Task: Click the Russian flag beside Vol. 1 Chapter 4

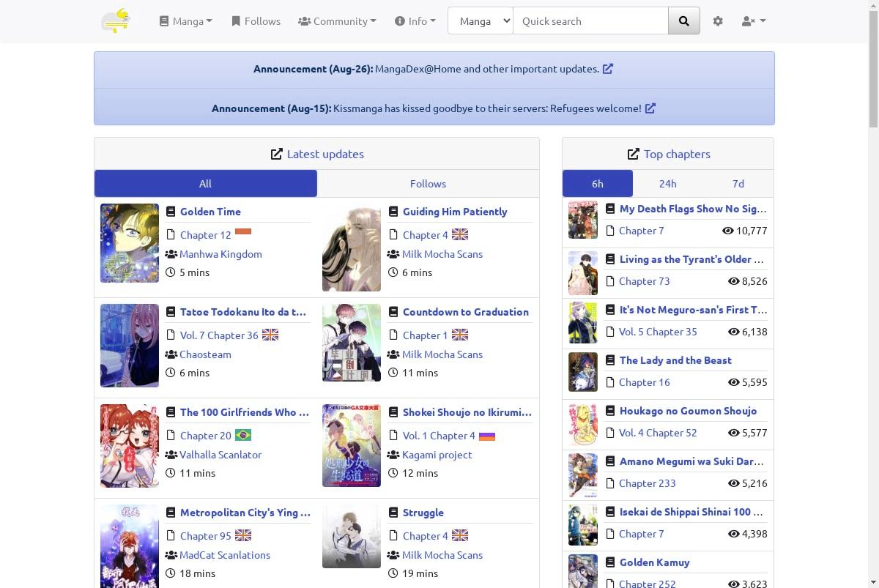Action: point(487,436)
